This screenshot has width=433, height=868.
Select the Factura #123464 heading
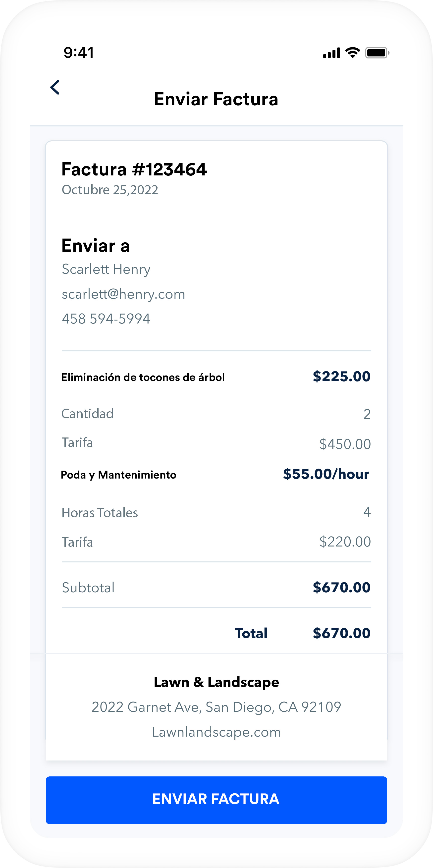[x=134, y=169]
